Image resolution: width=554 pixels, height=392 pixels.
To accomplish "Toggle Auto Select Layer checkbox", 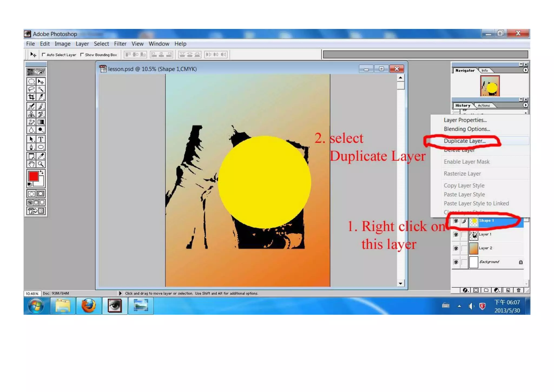I will click(x=44, y=55).
